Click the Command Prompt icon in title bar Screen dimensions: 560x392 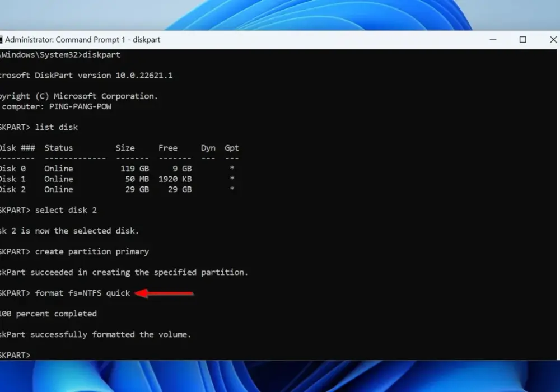[1, 40]
